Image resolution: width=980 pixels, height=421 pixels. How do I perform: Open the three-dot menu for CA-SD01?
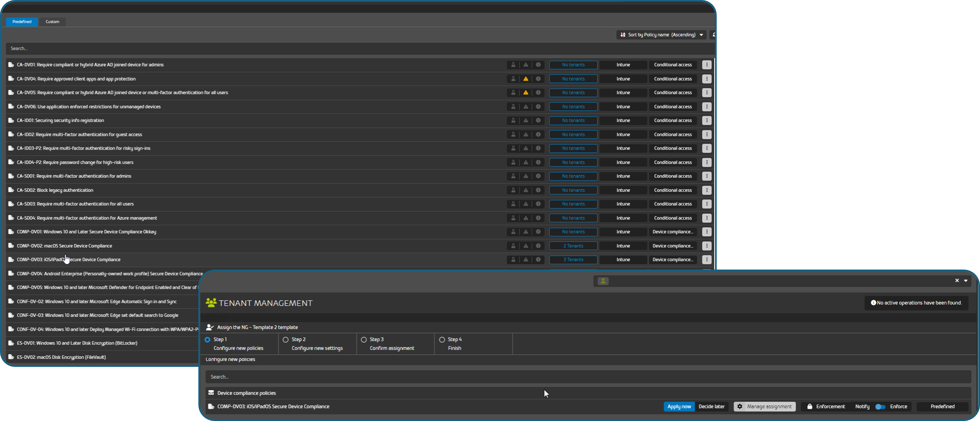[x=706, y=176]
